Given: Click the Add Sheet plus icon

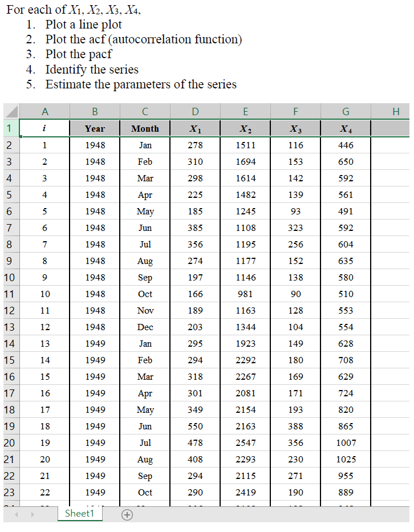Looking at the screenshot, I should (x=127, y=514).
